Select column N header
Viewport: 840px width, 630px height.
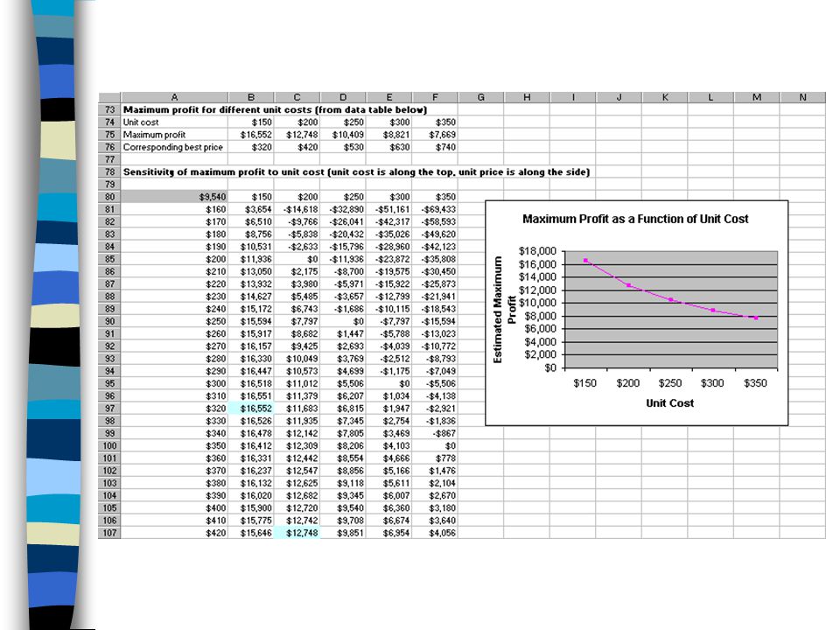tap(802, 97)
